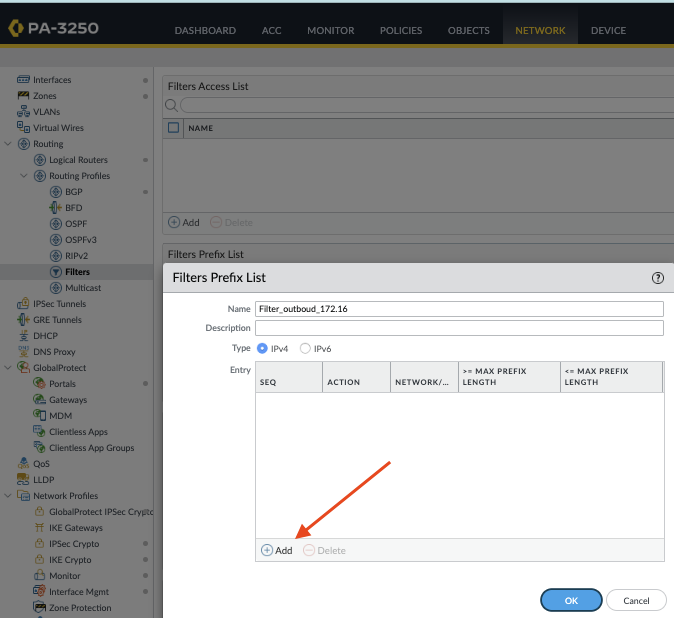Open the IPSec Tunnels sidebar icon

24,304
